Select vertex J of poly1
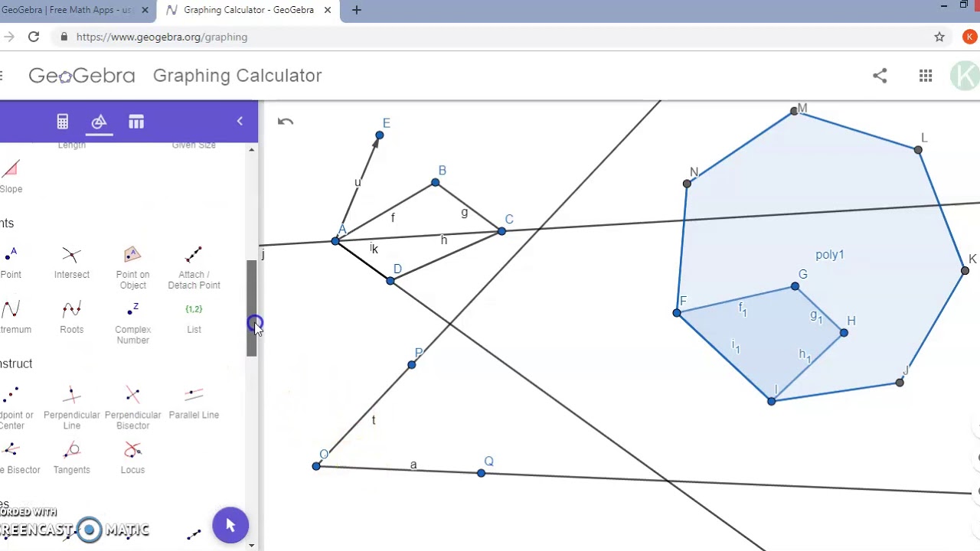980x551 pixels. 900,383
